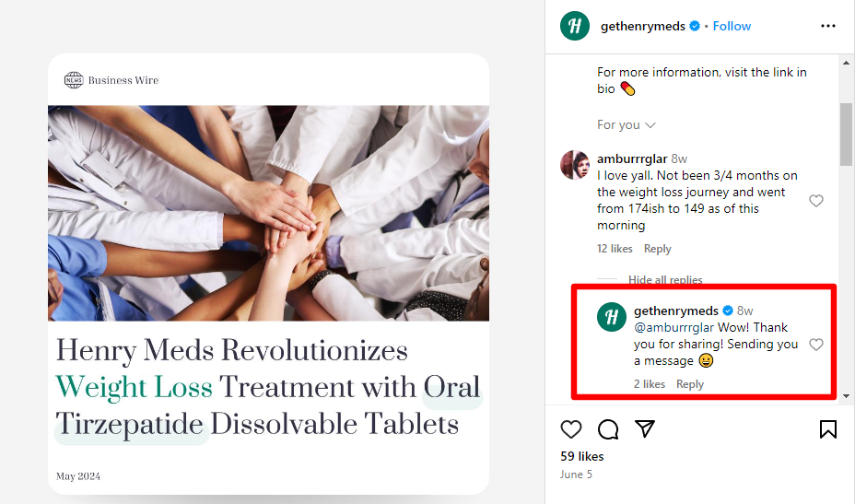Reply to gethenrymeds' reply comment
Screen dimensions: 855x504
(689, 384)
